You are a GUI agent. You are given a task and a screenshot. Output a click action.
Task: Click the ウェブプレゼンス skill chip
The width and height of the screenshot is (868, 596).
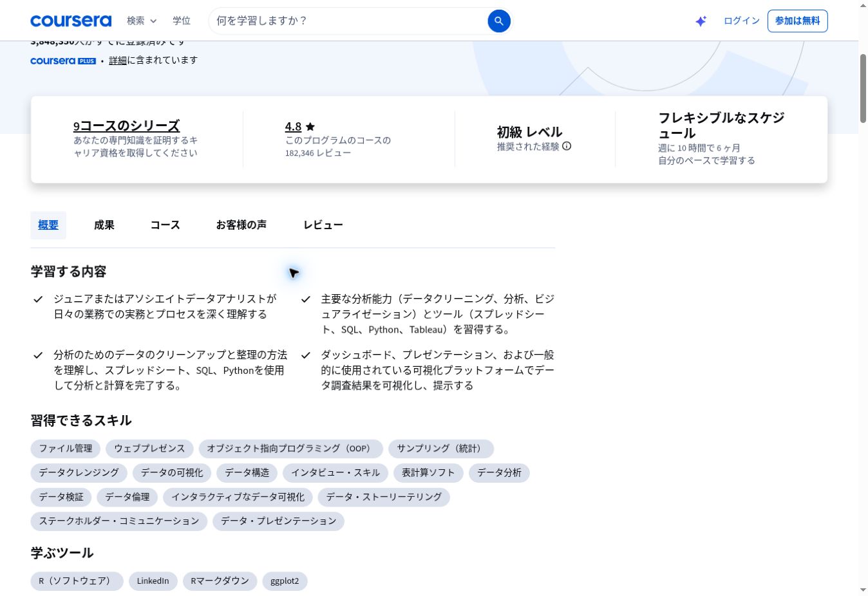coord(149,449)
